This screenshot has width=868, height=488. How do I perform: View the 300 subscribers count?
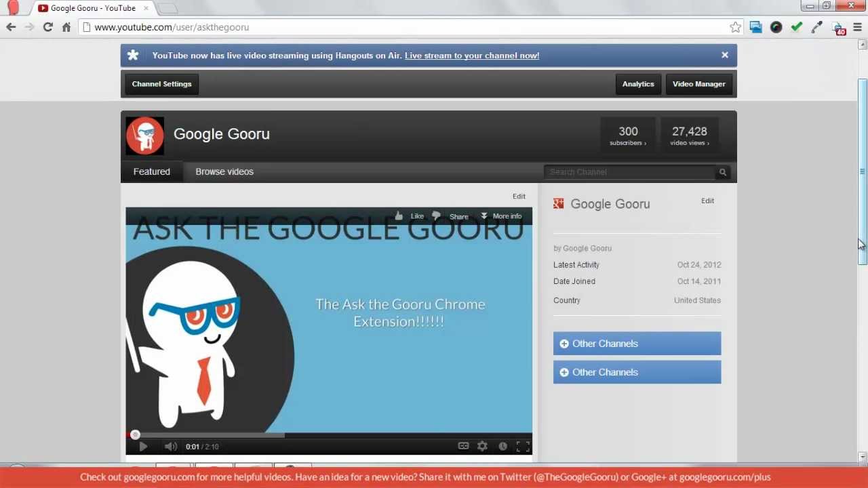(x=628, y=136)
